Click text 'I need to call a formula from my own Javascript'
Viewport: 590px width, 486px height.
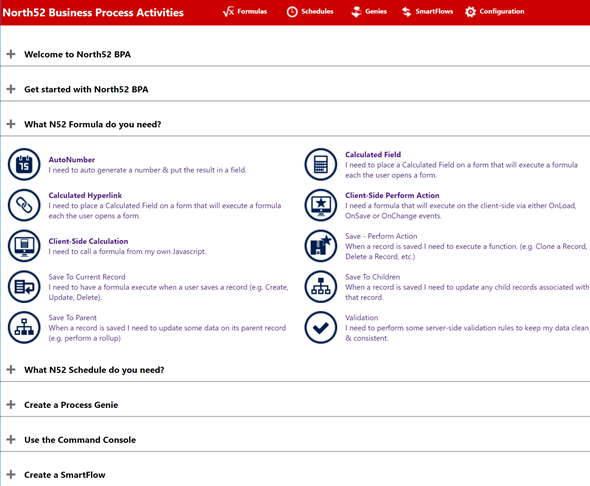pos(127,251)
